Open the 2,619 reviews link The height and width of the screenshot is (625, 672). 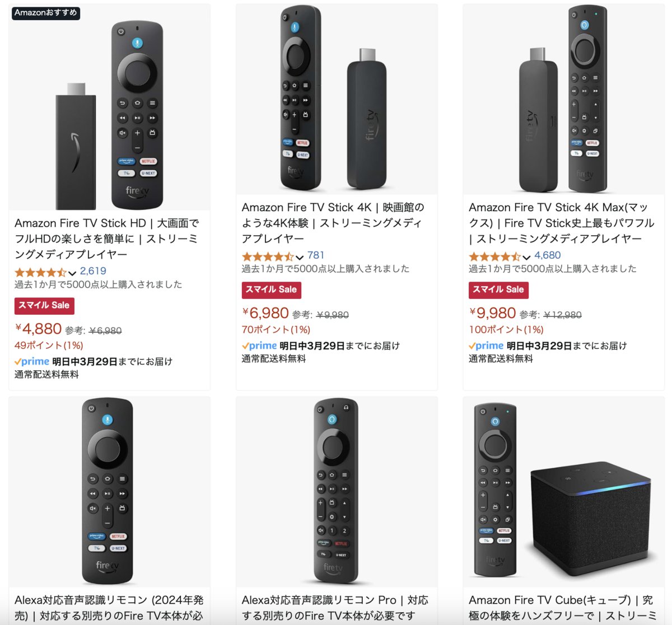(x=93, y=271)
